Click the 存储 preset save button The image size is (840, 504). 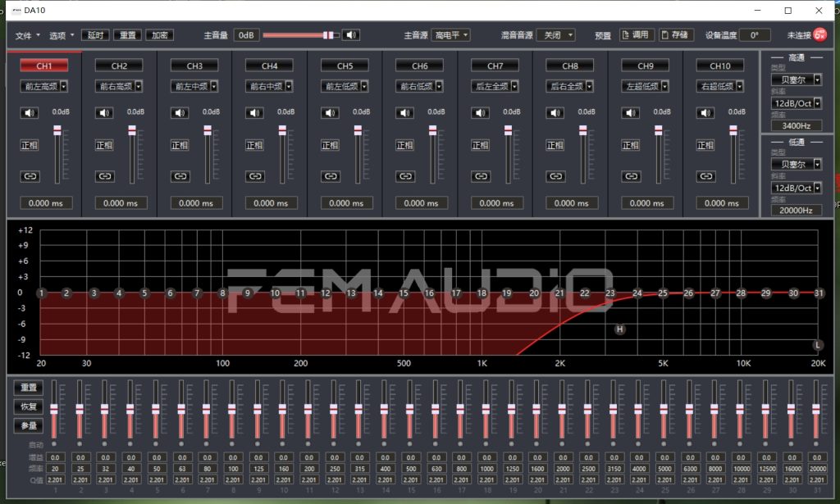pos(676,34)
